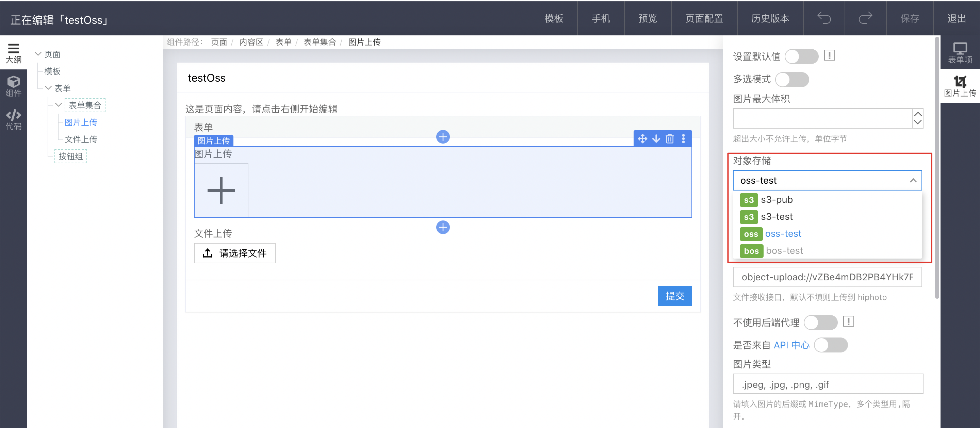Select 表单集合 in the outline tree
Screen dimensions: 980x428
[x=85, y=105]
